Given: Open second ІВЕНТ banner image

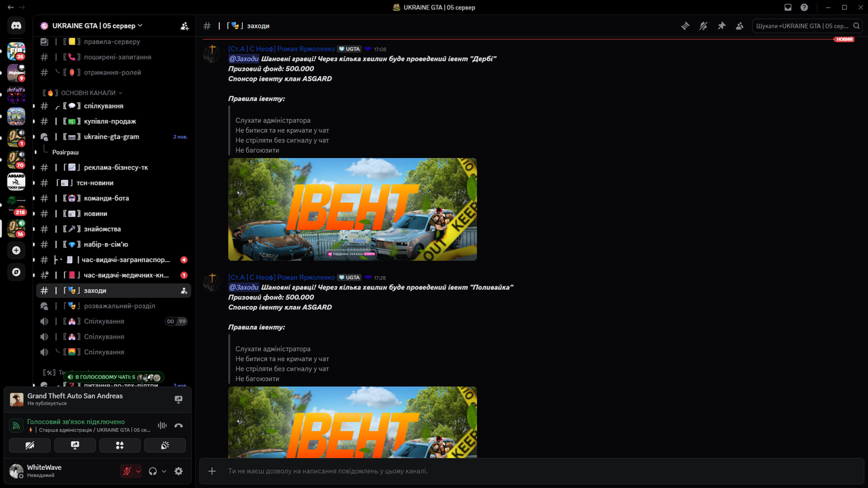Looking at the screenshot, I should pos(353,422).
